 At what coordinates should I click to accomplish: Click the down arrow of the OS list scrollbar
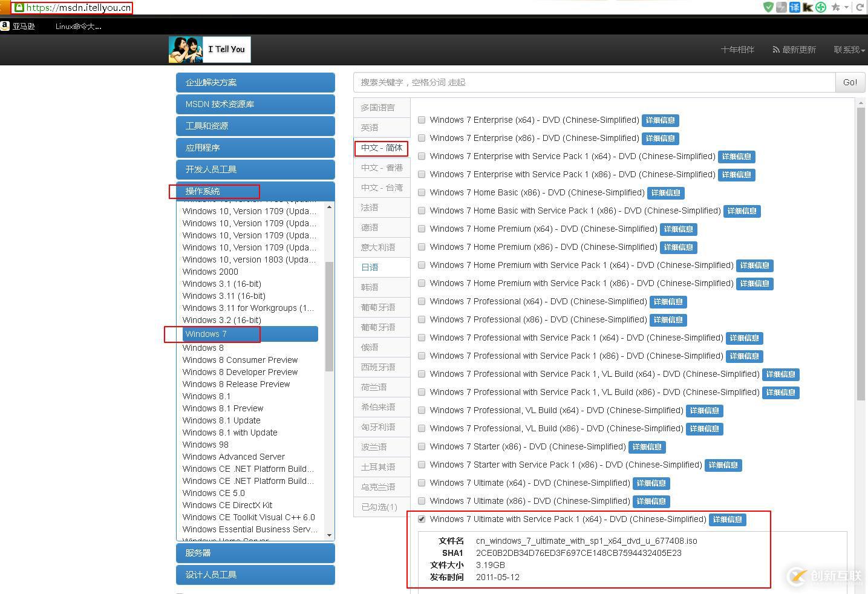pyautogui.click(x=329, y=535)
